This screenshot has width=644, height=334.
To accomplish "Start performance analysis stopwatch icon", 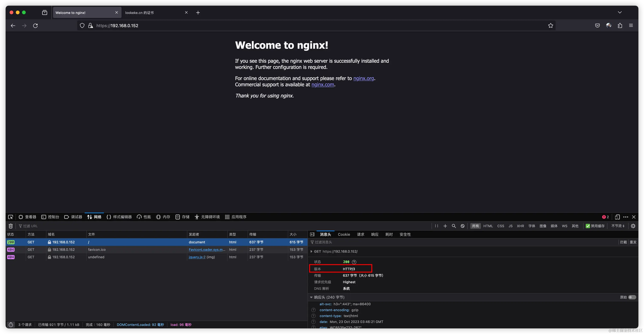I will click(x=11, y=325).
